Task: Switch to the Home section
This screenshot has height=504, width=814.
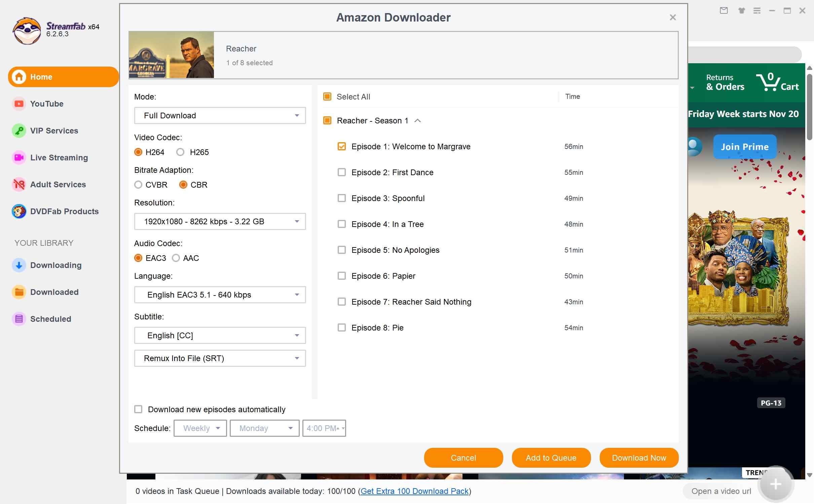Action: click(x=41, y=77)
